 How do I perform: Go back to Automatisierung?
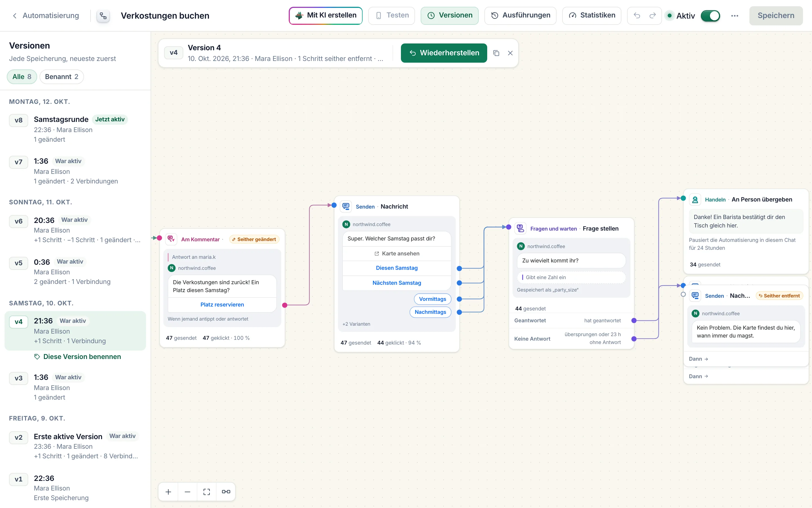(46, 16)
